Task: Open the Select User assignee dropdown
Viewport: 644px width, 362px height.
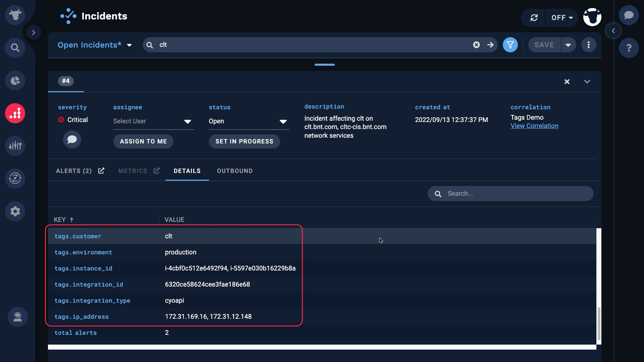Action: 153,121
